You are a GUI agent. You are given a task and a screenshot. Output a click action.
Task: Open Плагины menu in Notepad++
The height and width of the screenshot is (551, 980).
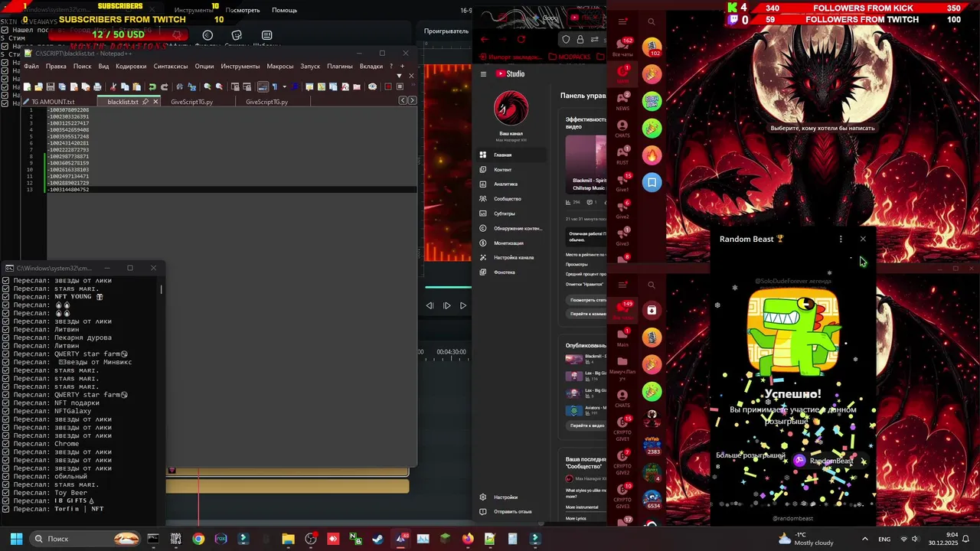[x=340, y=67]
